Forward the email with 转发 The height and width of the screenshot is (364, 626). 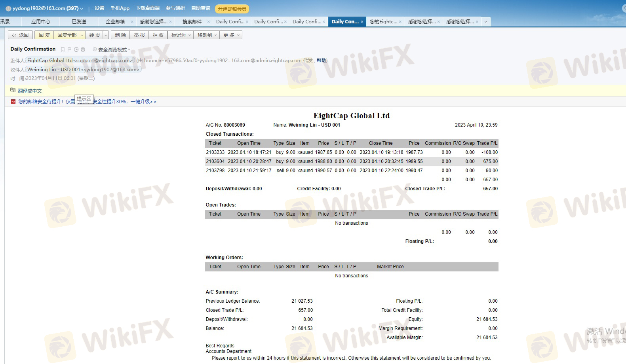pyautogui.click(x=94, y=35)
